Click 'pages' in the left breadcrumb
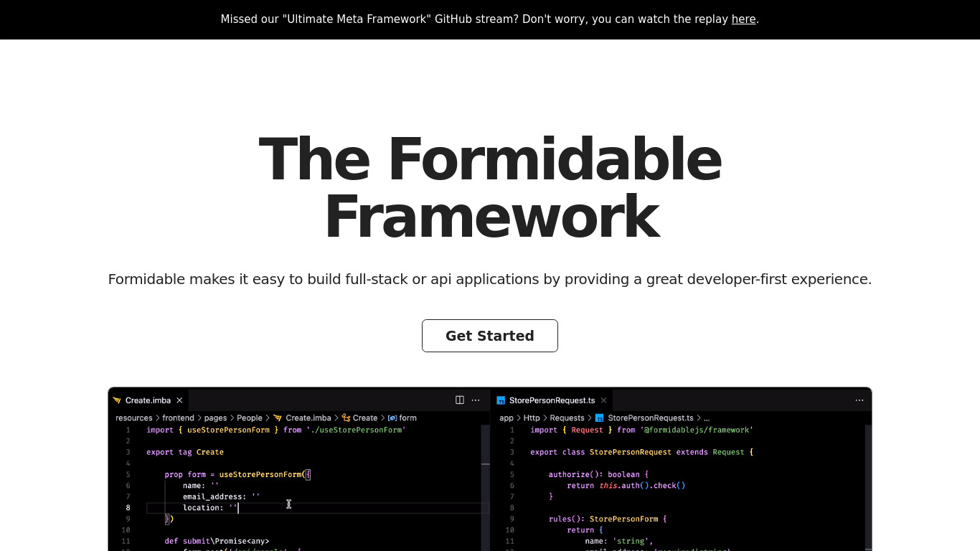Image resolution: width=980 pixels, height=551 pixels. (x=215, y=418)
